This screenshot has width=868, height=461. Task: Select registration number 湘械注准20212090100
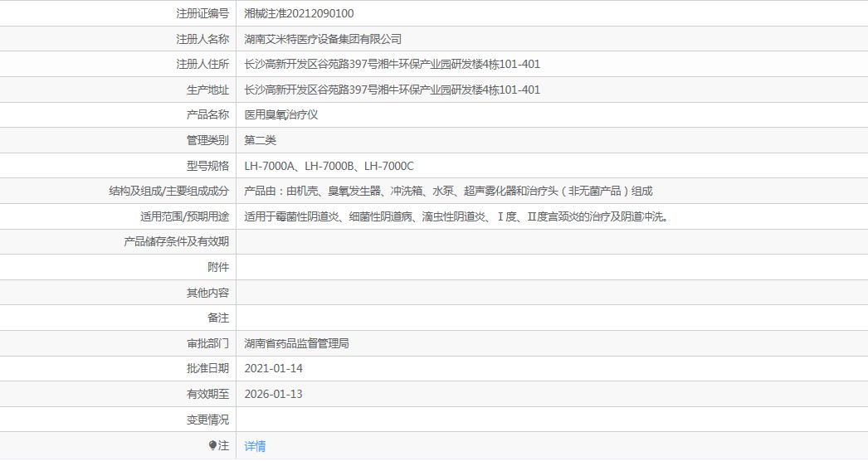point(299,13)
